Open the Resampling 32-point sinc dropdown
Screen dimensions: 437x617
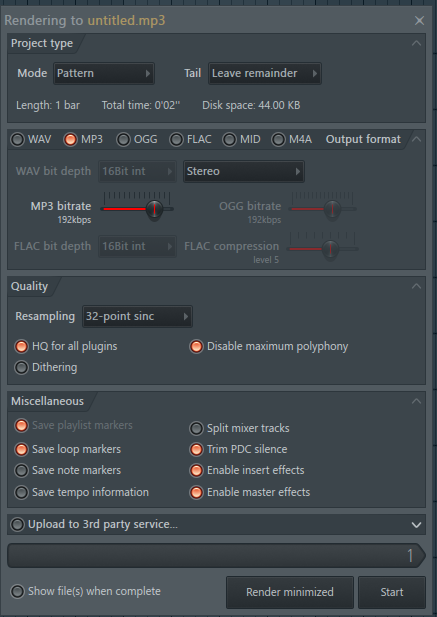click(137, 316)
